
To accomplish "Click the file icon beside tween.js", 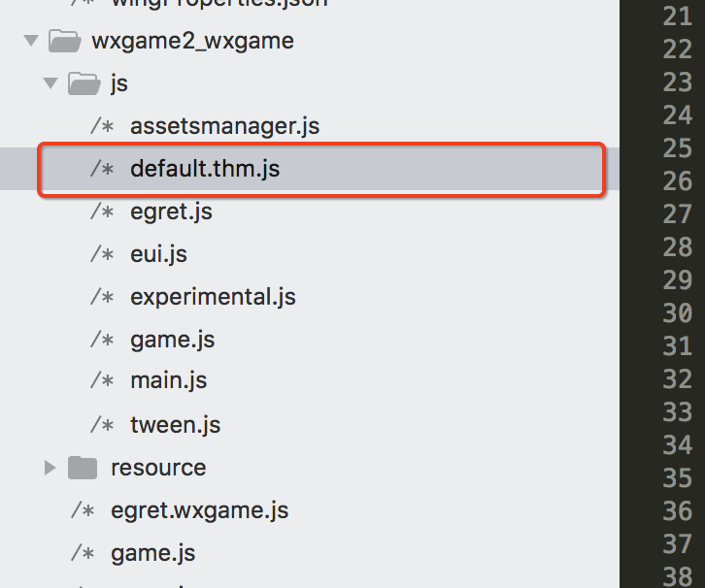I will pyautogui.click(x=103, y=425).
